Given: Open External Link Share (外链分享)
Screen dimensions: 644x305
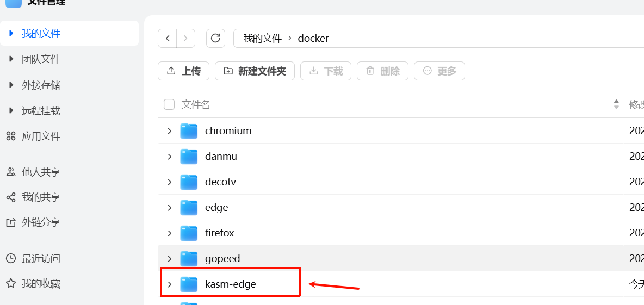Looking at the screenshot, I should 40,222.
